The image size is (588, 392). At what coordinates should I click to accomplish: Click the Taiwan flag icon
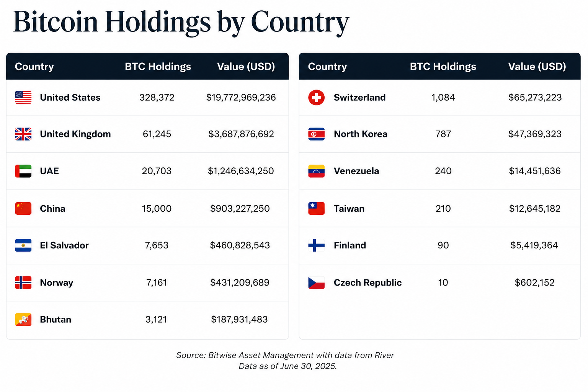coord(317,209)
